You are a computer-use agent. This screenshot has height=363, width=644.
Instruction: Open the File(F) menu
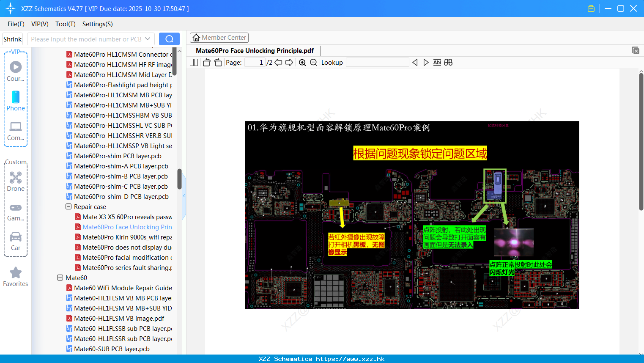tap(16, 24)
